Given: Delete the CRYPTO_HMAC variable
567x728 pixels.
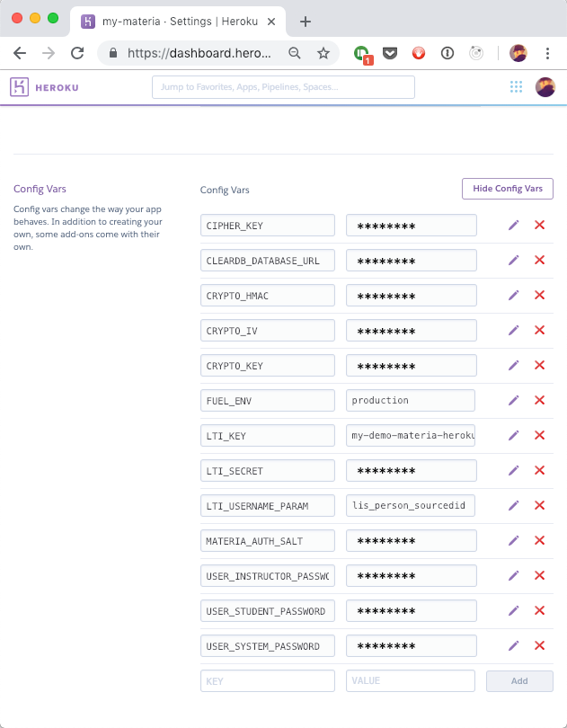Looking at the screenshot, I should click(x=539, y=296).
